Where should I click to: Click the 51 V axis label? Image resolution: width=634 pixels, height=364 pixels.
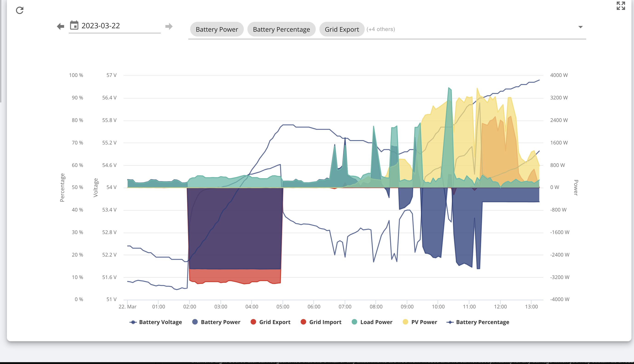click(111, 299)
